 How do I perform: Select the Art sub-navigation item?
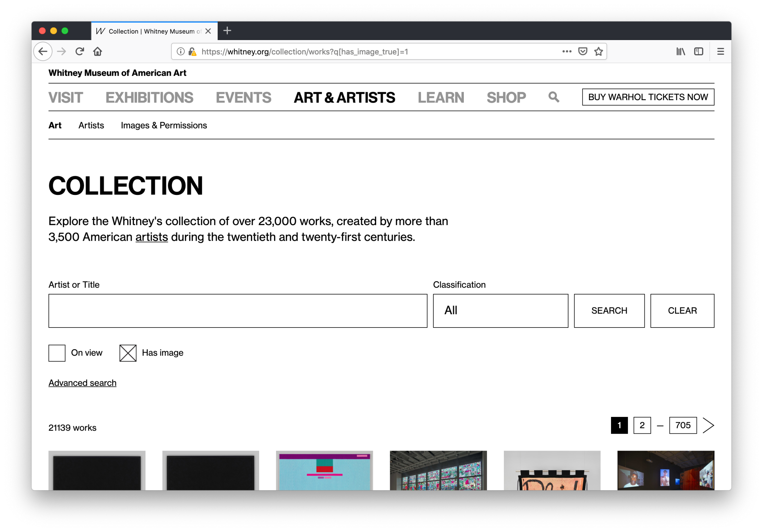(x=55, y=125)
